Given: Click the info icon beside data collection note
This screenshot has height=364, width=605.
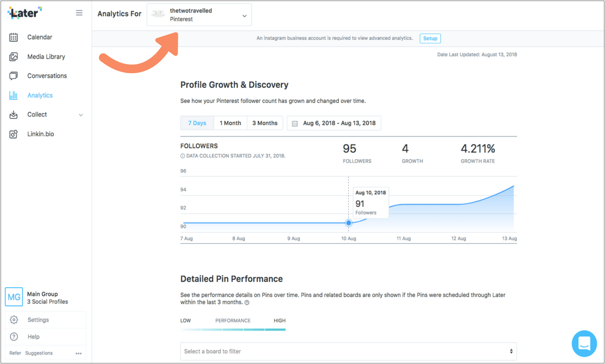Looking at the screenshot, I should pyautogui.click(x=182, y=156).
